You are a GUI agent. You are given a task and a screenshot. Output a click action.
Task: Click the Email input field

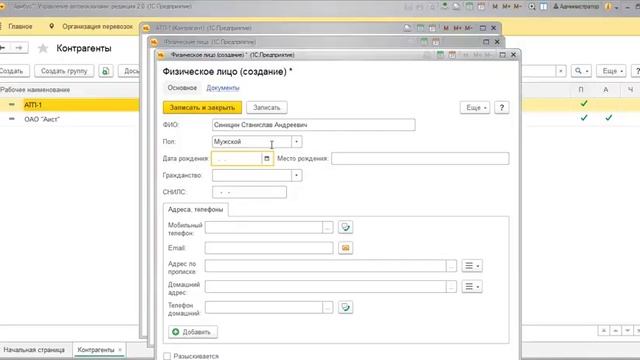[269, 248]
